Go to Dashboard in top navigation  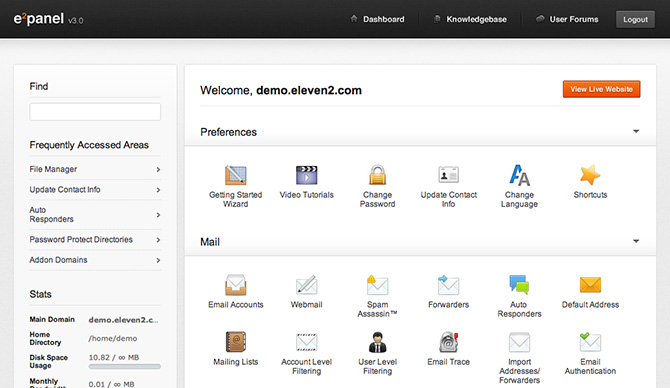[377, 19]
